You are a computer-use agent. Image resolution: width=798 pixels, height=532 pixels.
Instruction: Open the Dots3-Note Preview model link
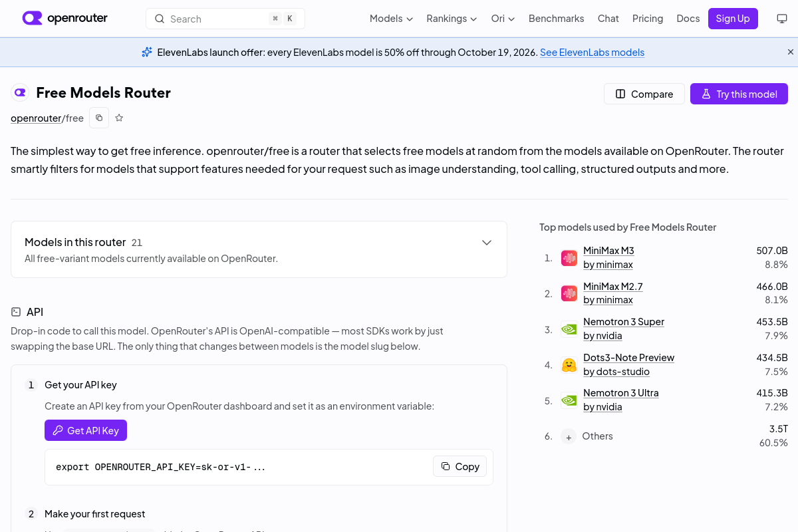pyautogui.click(x=628, y=358)
